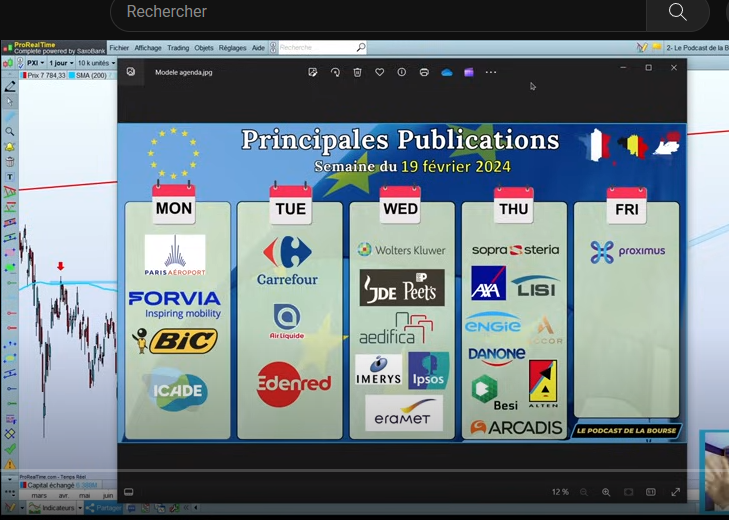Image resolution: width=729 pixels, height=525 pixels.
Task: Click the 2- Le Podcast de la B tab
Action: [x=696, y=47]
